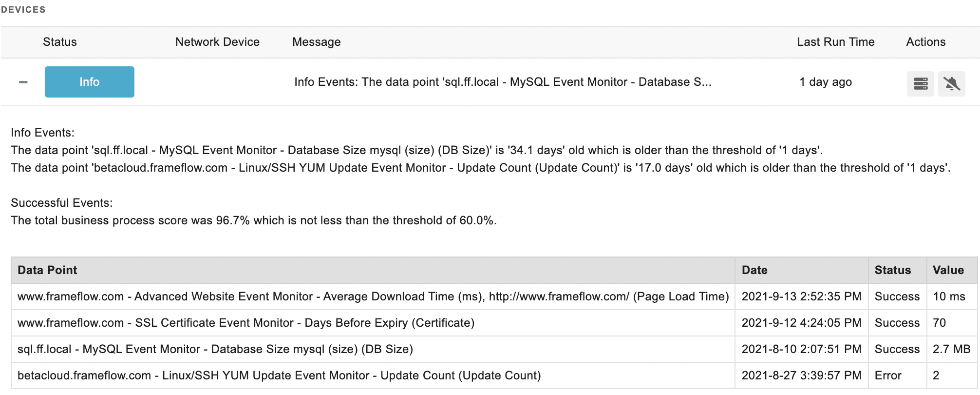Click the Network Device column header
The width and height of the screenshot is (980, 395).
point(217,42)
